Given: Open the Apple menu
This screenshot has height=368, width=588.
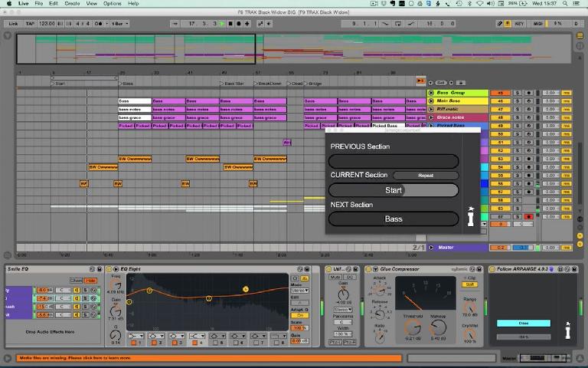Looking at the screenshot, I should coord(9,3).
